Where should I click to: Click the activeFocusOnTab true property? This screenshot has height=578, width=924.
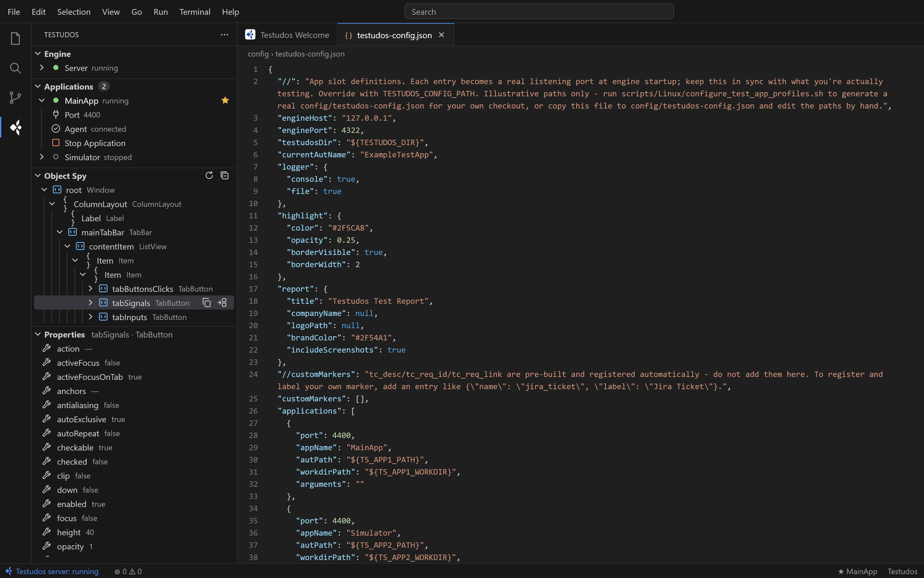pos(134,377)
